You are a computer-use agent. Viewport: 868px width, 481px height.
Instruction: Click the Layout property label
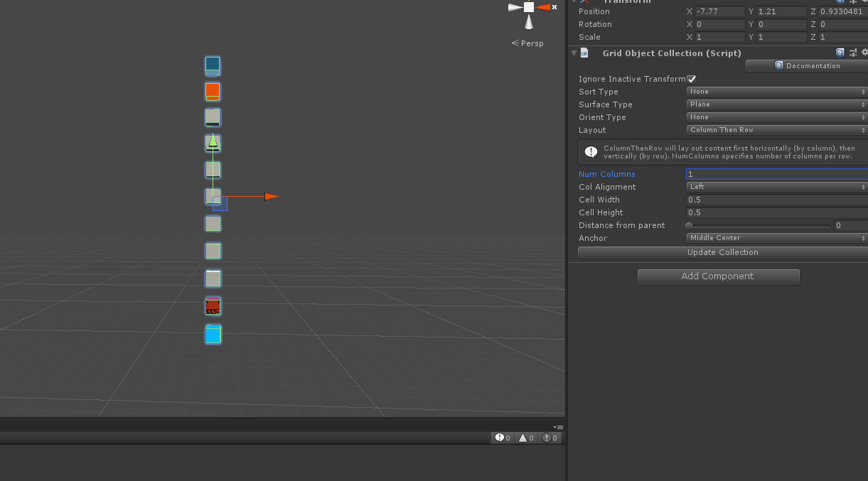pyautogui.click(x=592, y=130)
